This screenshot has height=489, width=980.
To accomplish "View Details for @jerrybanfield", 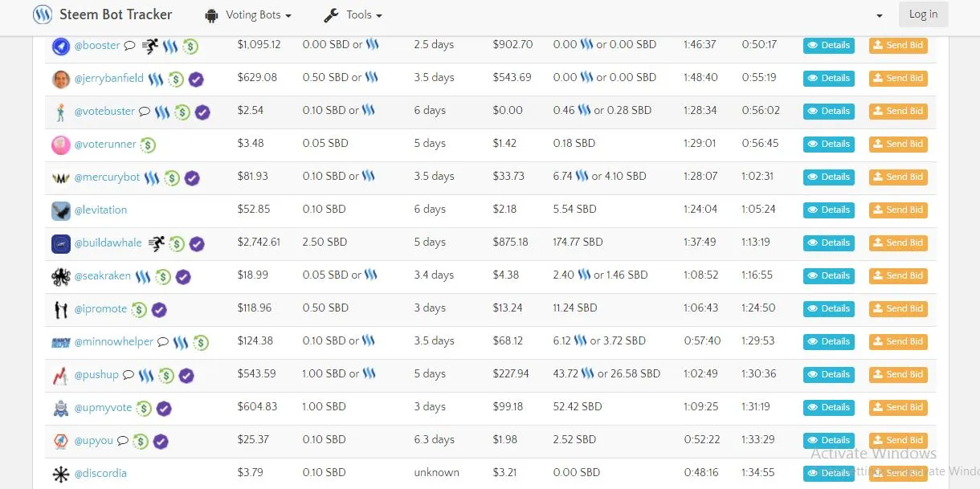I will pyautogui.click(x=829, y=79).
